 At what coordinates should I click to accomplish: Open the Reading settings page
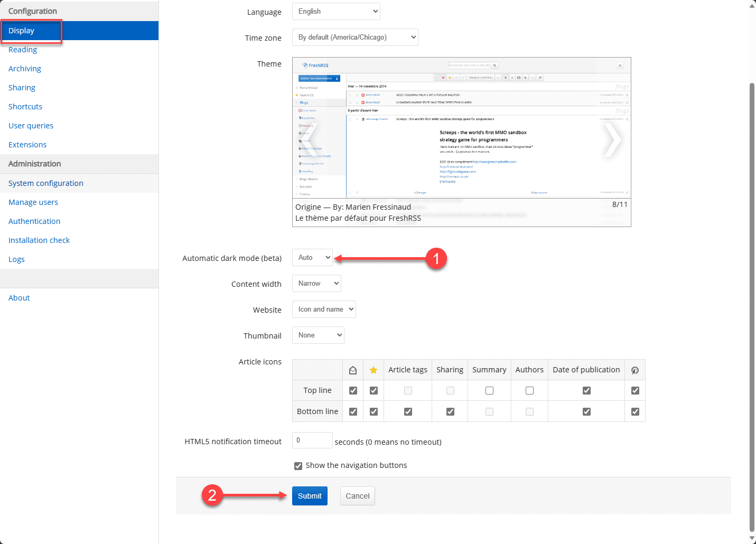(23, 50)
